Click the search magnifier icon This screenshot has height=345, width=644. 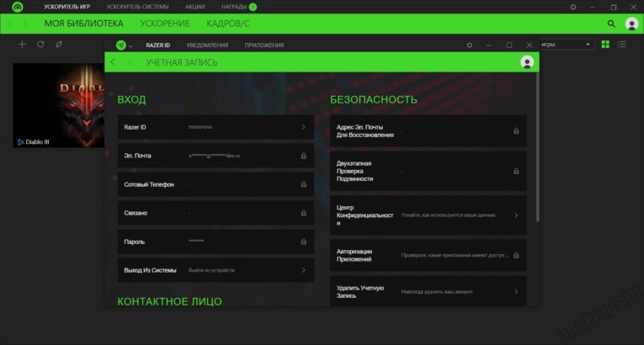pos(611,24)
